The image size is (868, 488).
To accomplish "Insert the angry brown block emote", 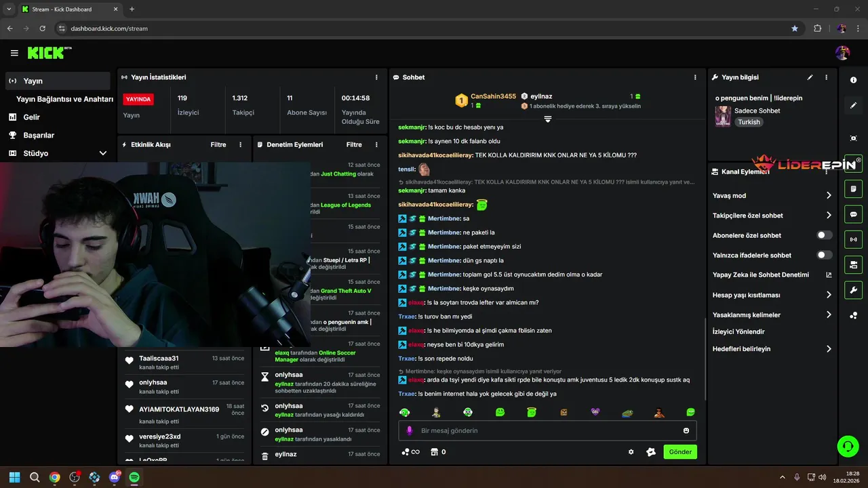I will pyautogui.click(x=564, y=412).
